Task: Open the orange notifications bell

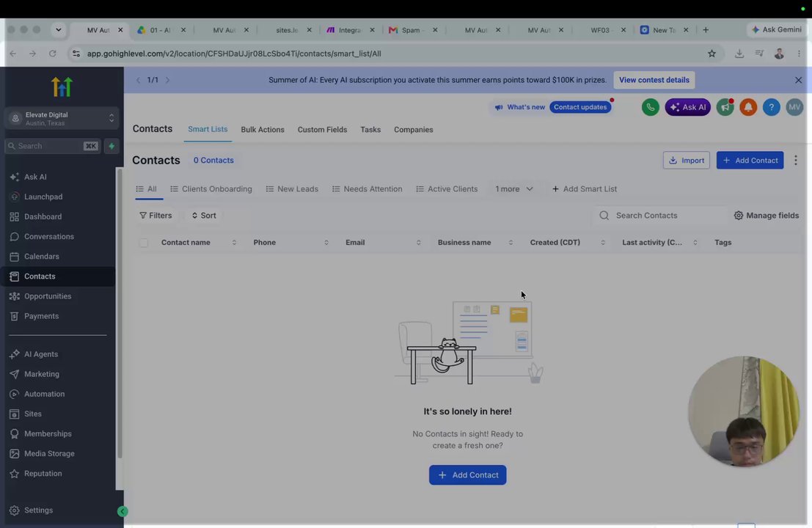Action: click(x=748, y=107)
